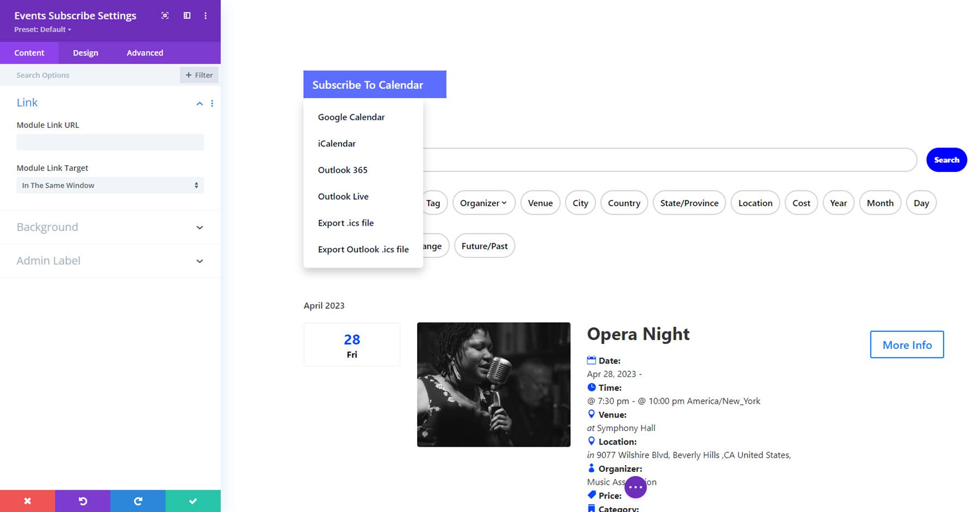Open the Module Link Target dropdown
Viewport: 980px width, 512px height.
(110, 185)
